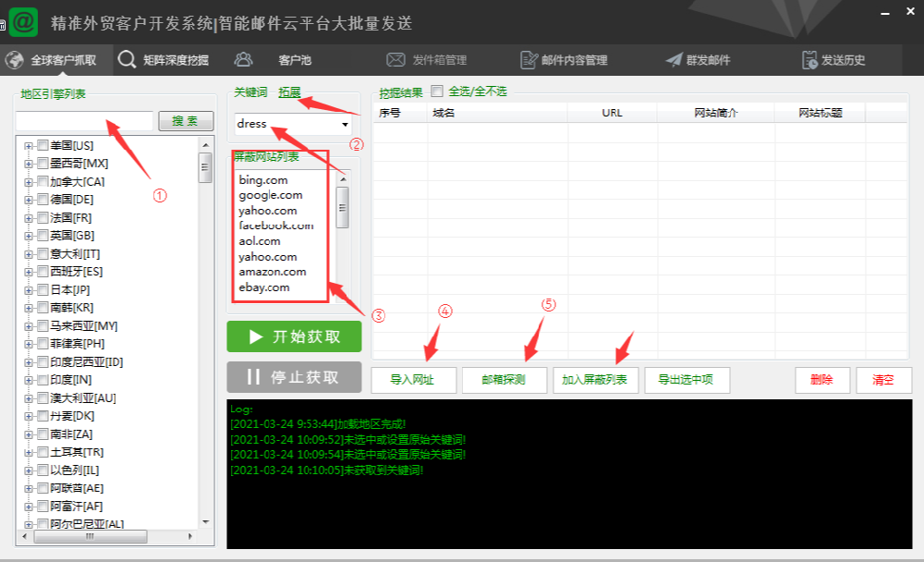
Task: Click the paper plane icon of 群发邮件
Action: pos(675,59)
